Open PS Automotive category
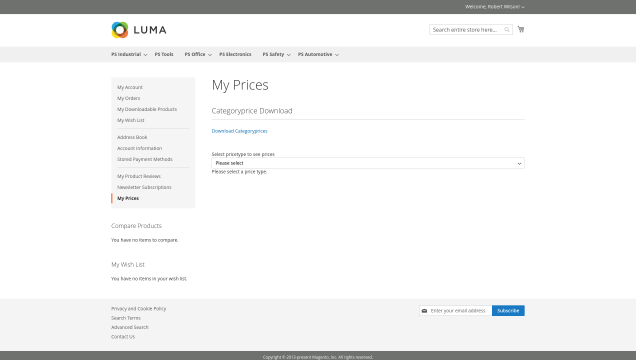This screenshot has width=640, height=360. tap(315, 54)
